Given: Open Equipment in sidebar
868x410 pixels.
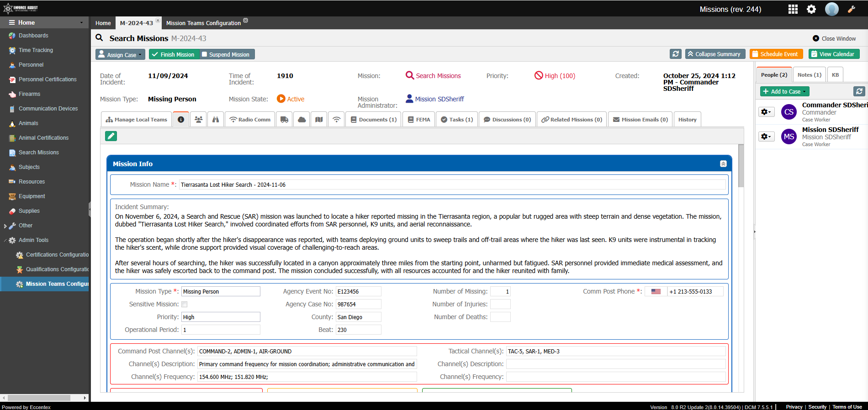Looking at the screenshot, I should (32, 196).
